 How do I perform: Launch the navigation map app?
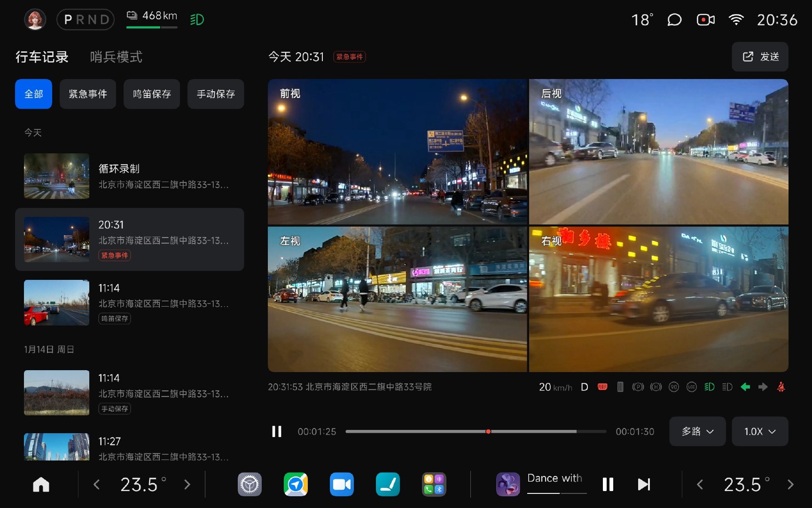(x=296, y=484)
